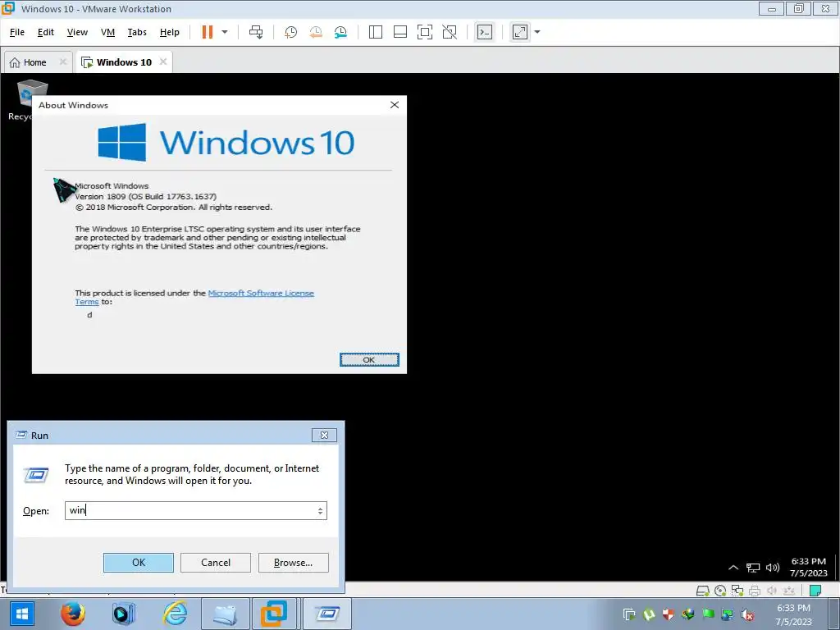Click the sound card icon in VMware status bar
Image resolution: width=840 pixels, height=630 pixels.
(772, 591)
